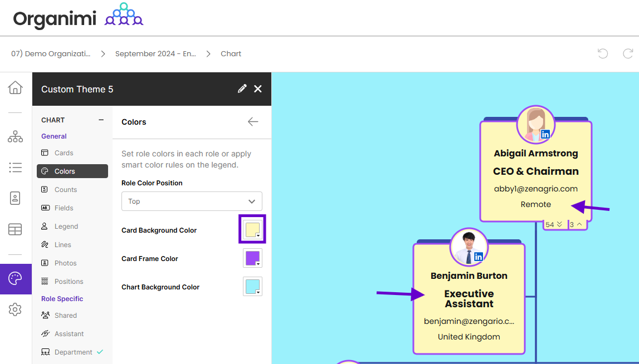Open Abigail Armstrong's LinkedIn badge
The height and width of the screenshot is (364, 639).
click(x=545, y=134)
